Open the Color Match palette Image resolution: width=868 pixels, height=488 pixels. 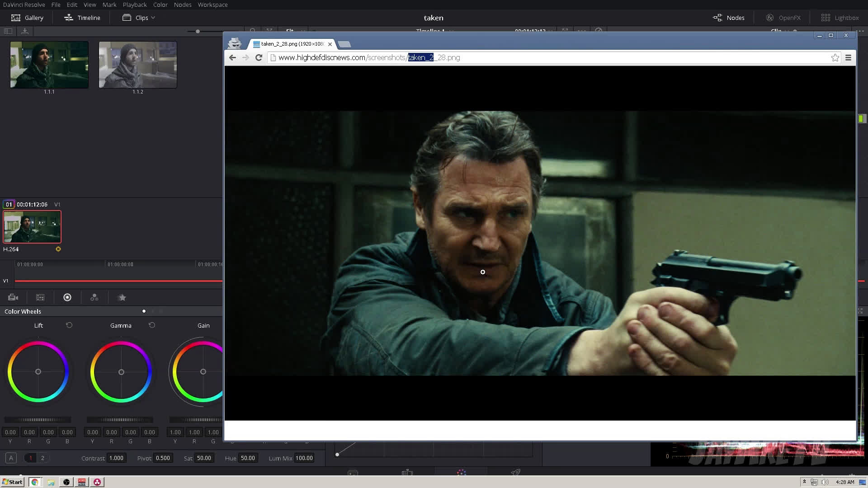(40, 297)
